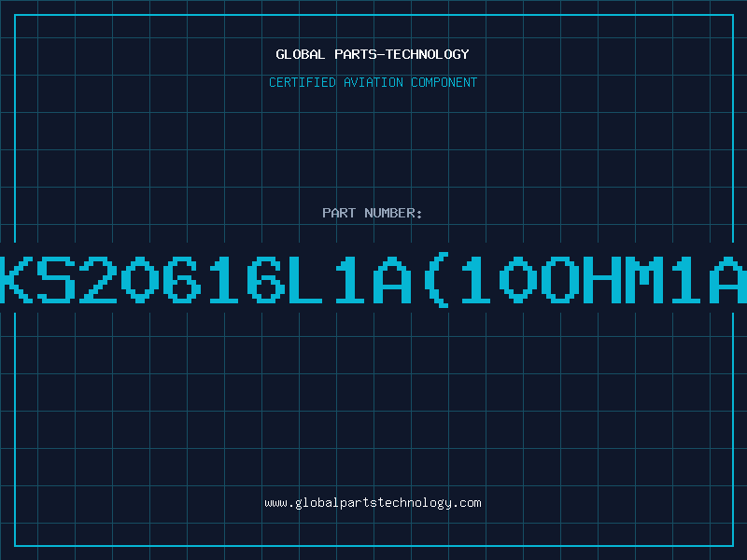747x560 pixels.
Task: Click the GLOBAL PARTS-TECHNOLOGY heading
Action: (x=373, y=54)
